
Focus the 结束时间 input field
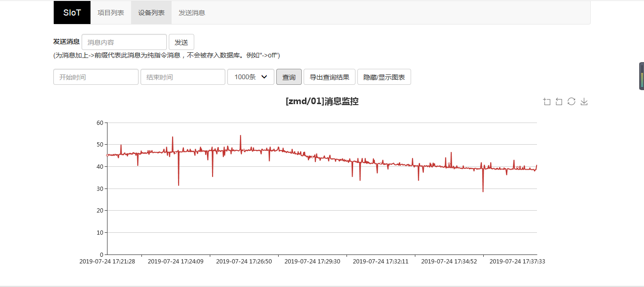(x=183, y=77)
